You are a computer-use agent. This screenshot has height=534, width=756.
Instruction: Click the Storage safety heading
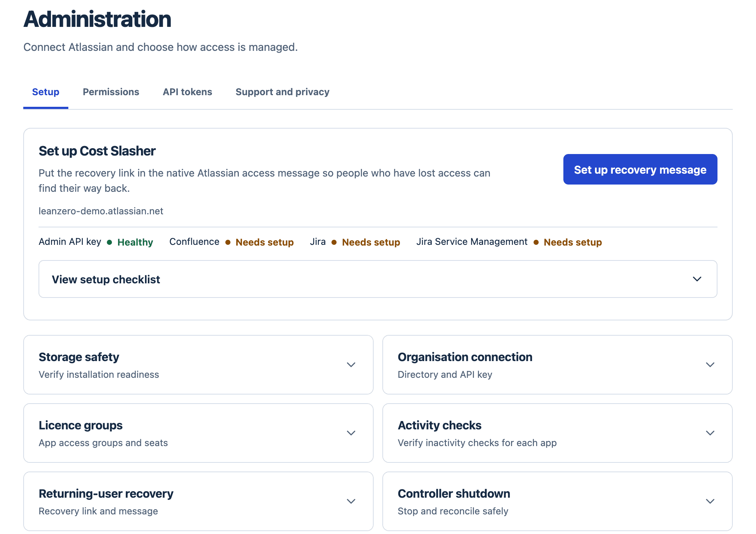click(x=79, y=357)
